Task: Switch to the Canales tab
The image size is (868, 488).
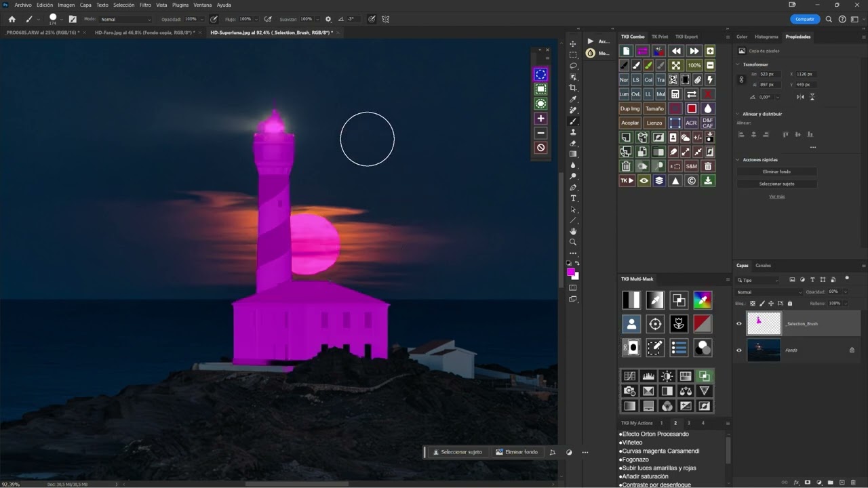Action: 763,266
